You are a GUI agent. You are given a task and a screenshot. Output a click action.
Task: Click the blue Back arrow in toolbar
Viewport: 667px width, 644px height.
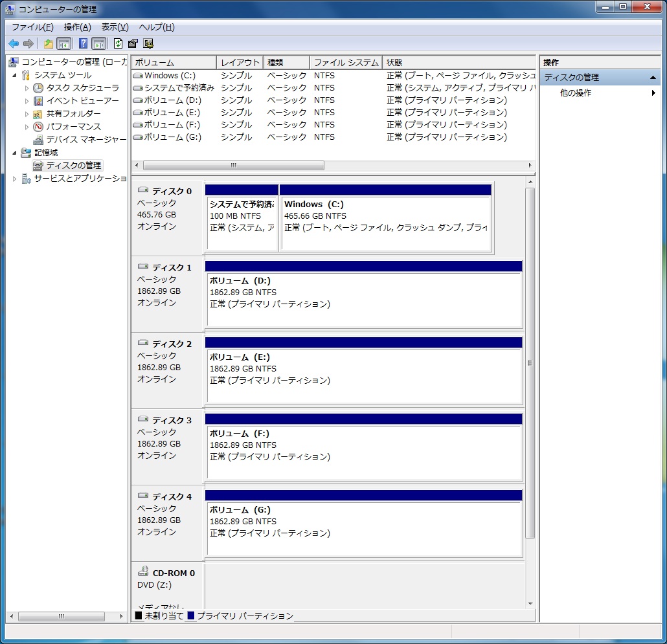(x=14, y=43)
